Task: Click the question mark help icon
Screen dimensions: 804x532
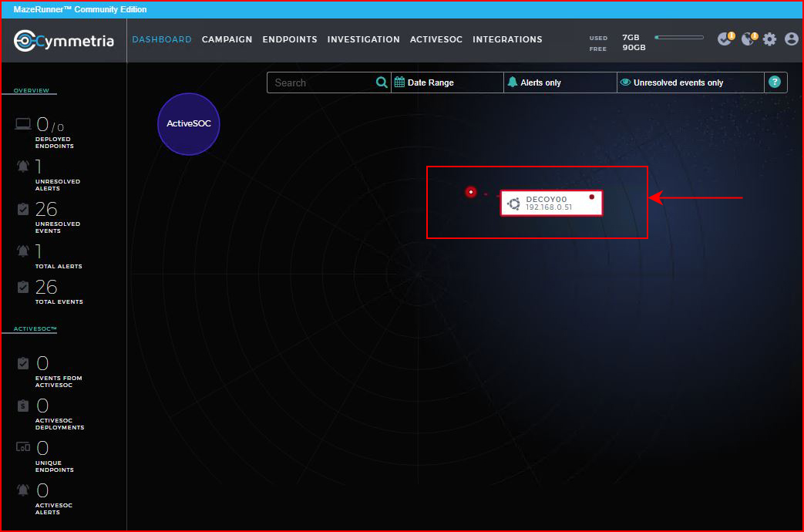Action: pyautogui.click(x=774, y=82)
